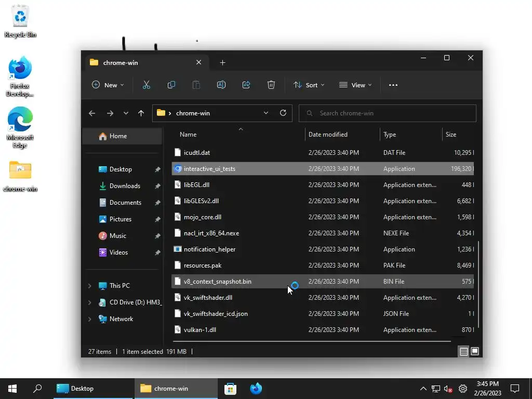The width and height of the screenshot is (532, 399).
Task: Show hidden tray icons chevron
Action: point(423,389)
